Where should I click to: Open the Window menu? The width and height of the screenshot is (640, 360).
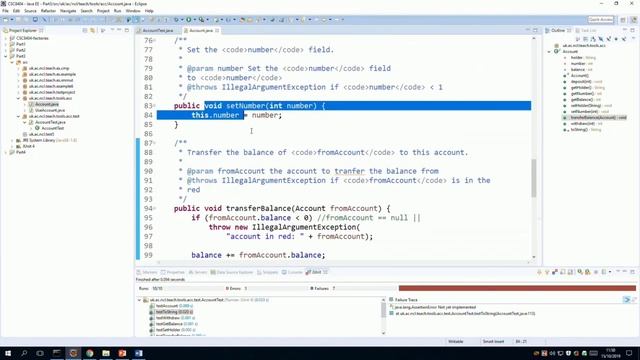tap(133, 11)
